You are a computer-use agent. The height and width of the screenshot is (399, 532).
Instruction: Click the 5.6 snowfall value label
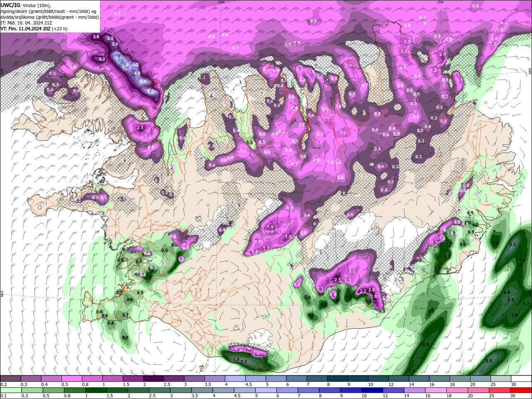pos(125,65)
